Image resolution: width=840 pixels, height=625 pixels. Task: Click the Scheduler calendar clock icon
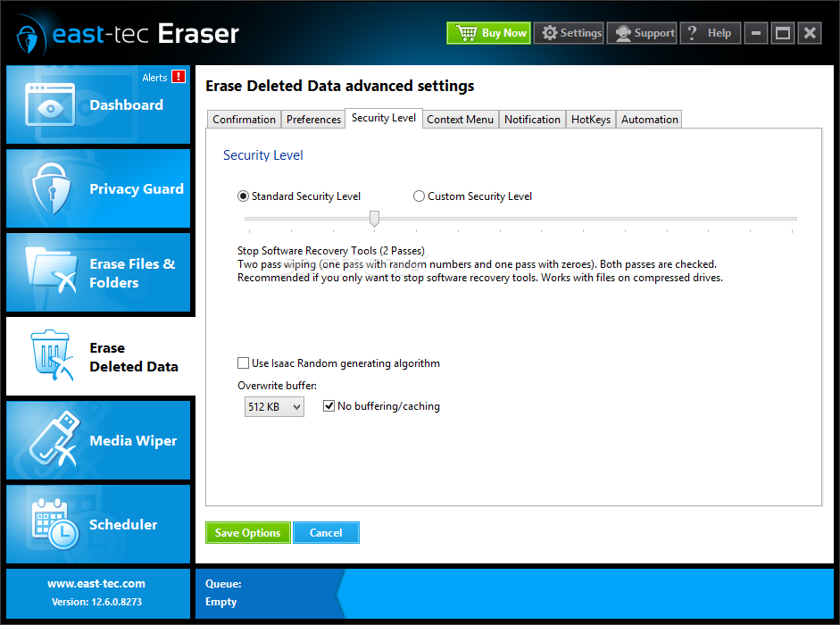click(x=55, y=524)
